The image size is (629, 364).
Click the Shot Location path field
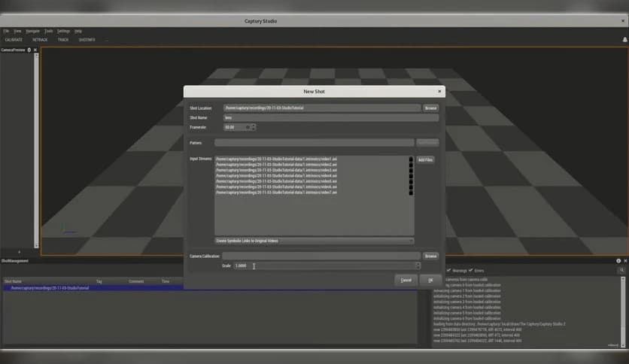(322, 108)
